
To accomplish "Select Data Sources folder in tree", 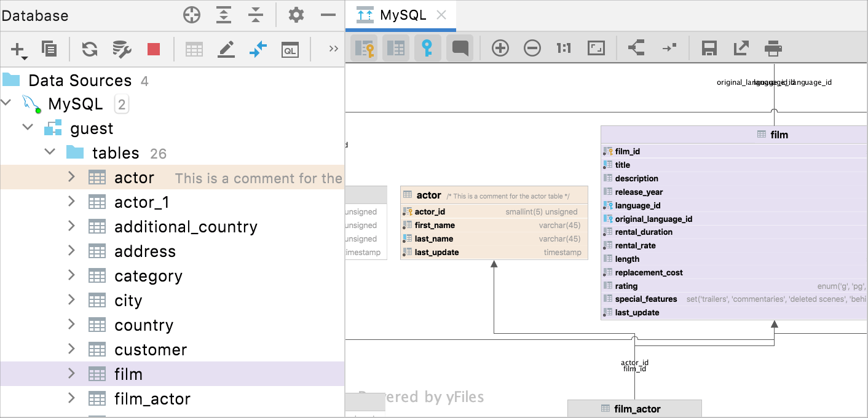I will (80, 81).
